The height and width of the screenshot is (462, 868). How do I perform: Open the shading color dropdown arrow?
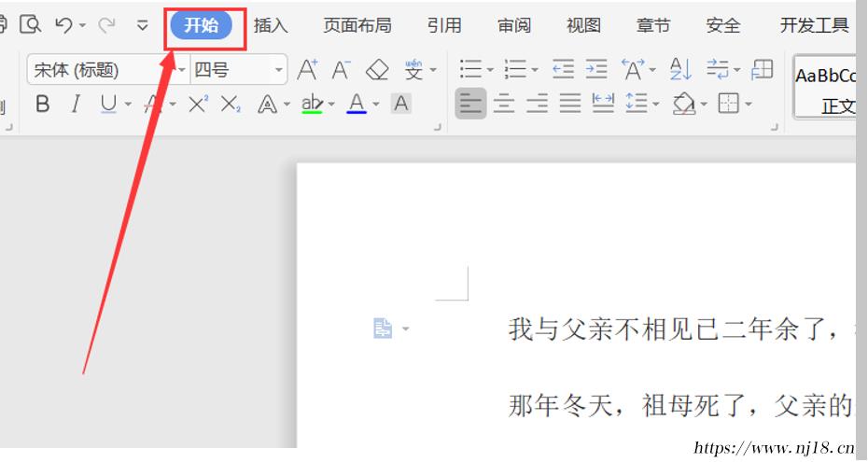(x=704, y=104)
